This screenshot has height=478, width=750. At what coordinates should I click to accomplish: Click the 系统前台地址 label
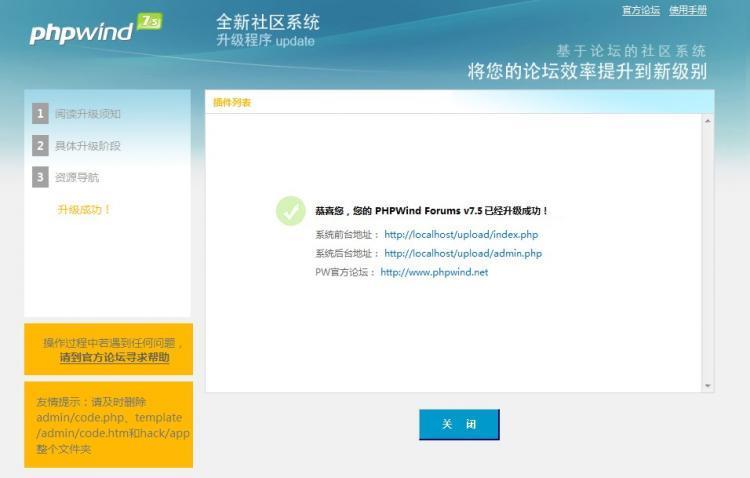[347, 234]
